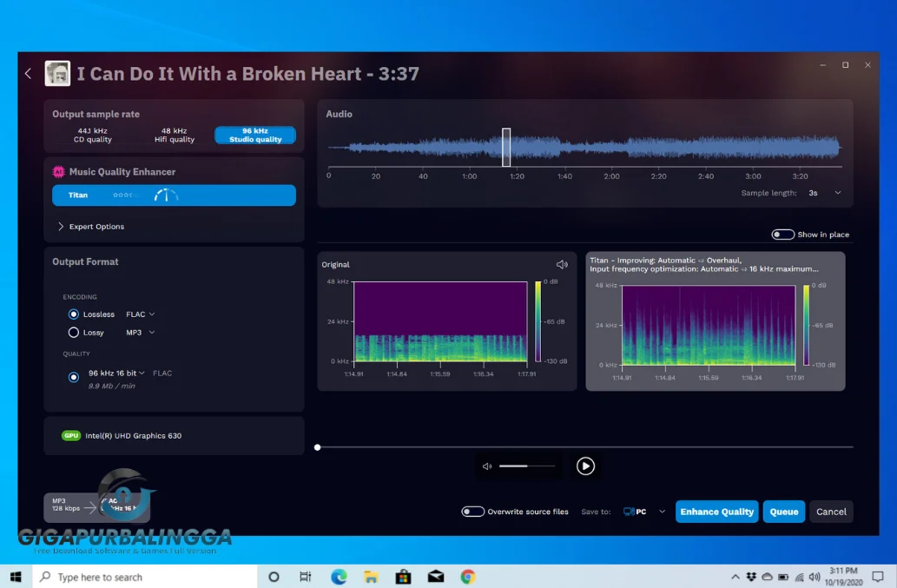Viewport: 897px width, 588px height.
Task: Click the 2:00 mark on waveform timeline
Action: click(x=611, y=176)
